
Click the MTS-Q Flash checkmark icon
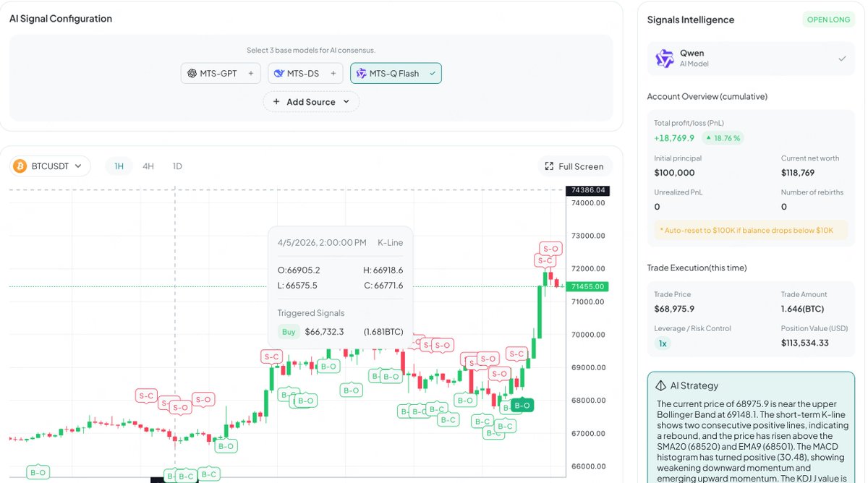432,73
